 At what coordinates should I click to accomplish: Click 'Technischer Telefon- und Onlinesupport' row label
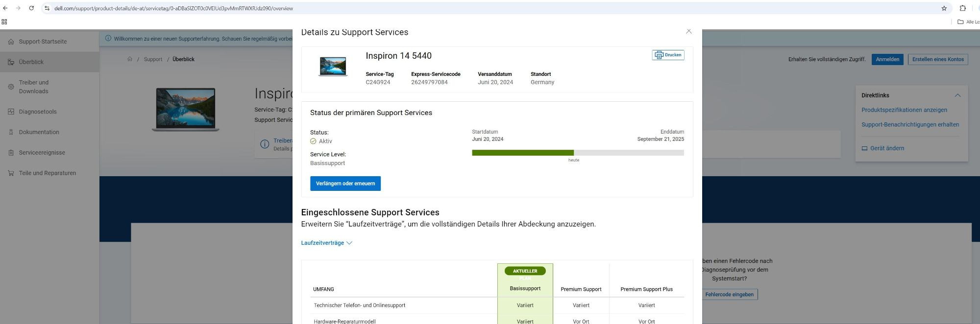(x=359, y=305)
